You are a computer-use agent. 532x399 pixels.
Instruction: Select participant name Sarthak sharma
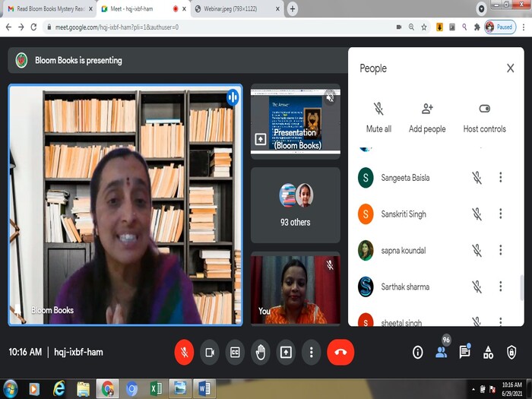pyautogui.click(x=405, y=287)
